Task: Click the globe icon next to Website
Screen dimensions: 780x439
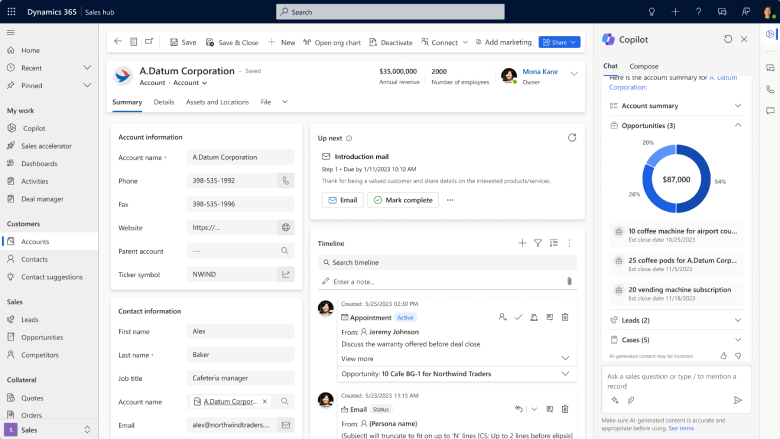Action: 285,227
